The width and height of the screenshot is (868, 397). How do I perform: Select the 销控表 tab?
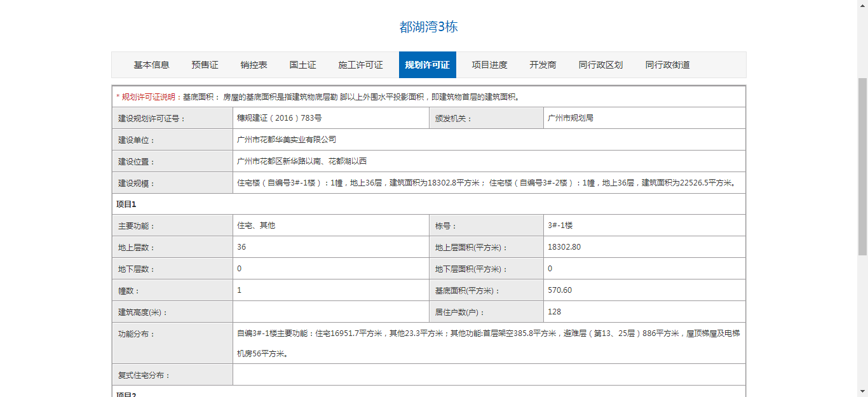tap(254, 65)
